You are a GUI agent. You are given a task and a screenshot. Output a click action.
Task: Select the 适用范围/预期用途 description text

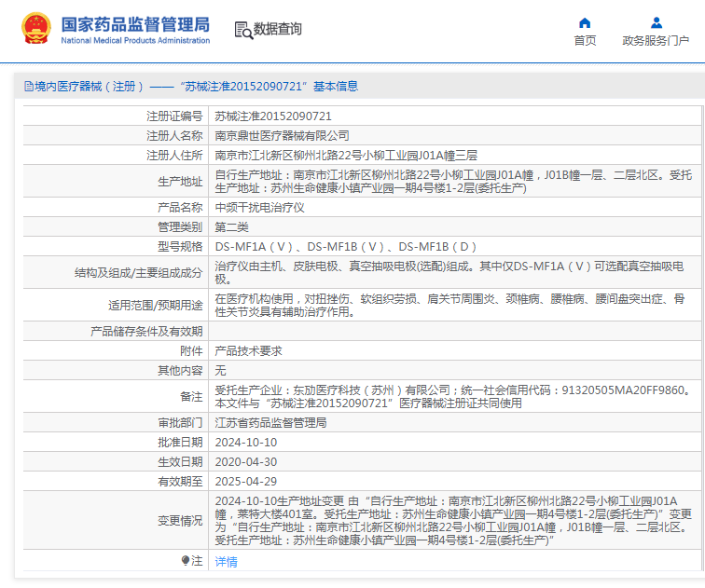449,306
